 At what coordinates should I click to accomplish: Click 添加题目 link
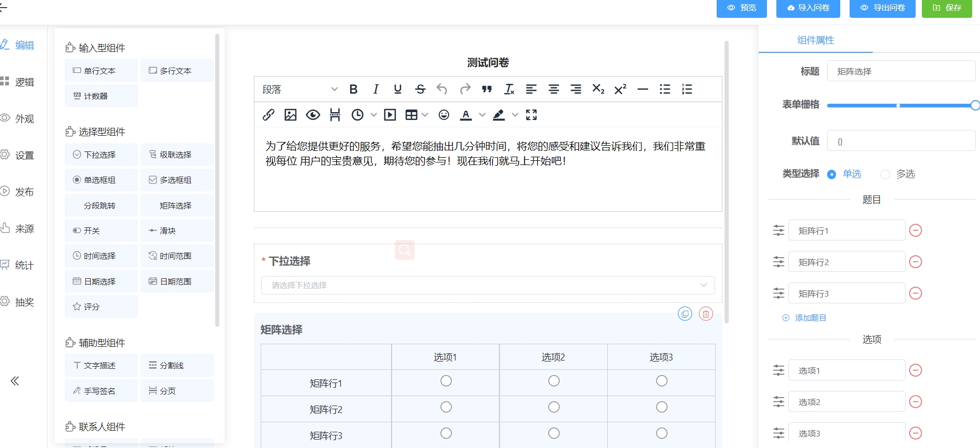pos(804,318)
